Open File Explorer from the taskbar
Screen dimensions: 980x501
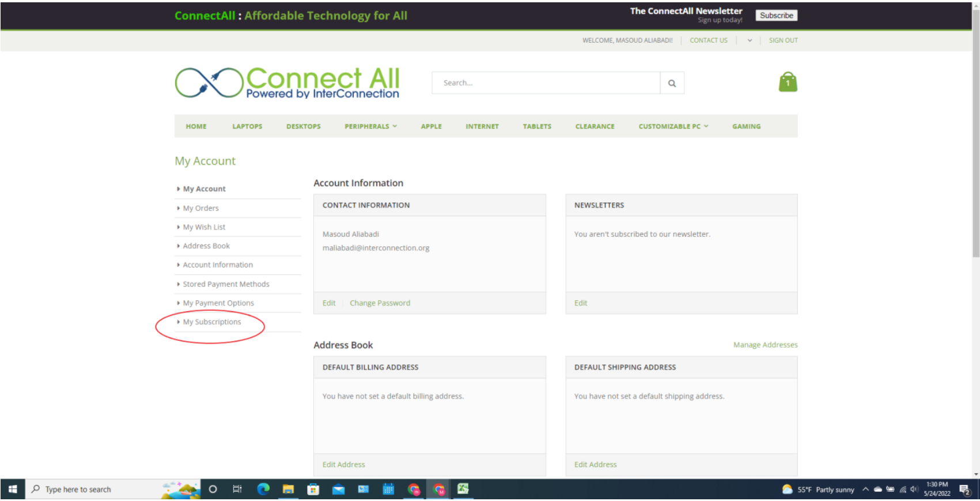288,489
